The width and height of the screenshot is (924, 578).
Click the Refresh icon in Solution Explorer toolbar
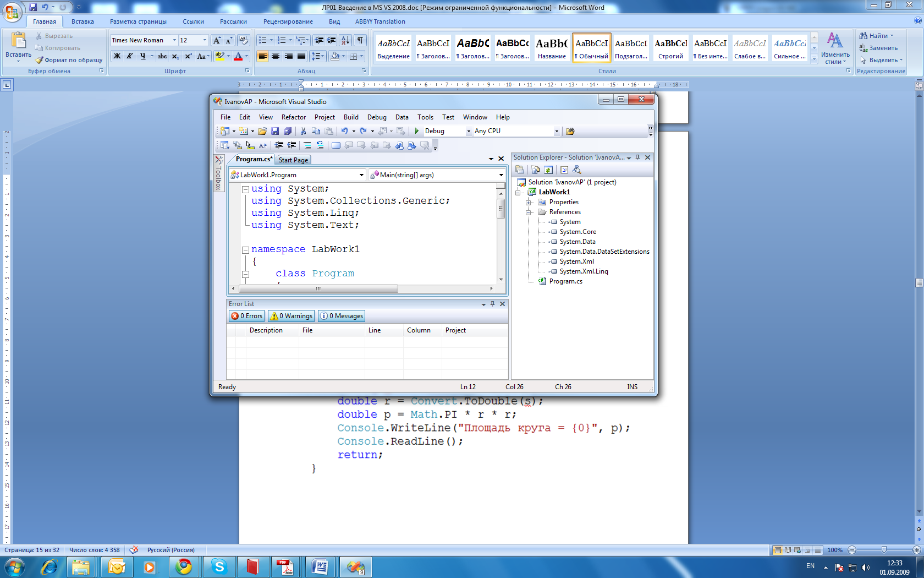point(548,170)
